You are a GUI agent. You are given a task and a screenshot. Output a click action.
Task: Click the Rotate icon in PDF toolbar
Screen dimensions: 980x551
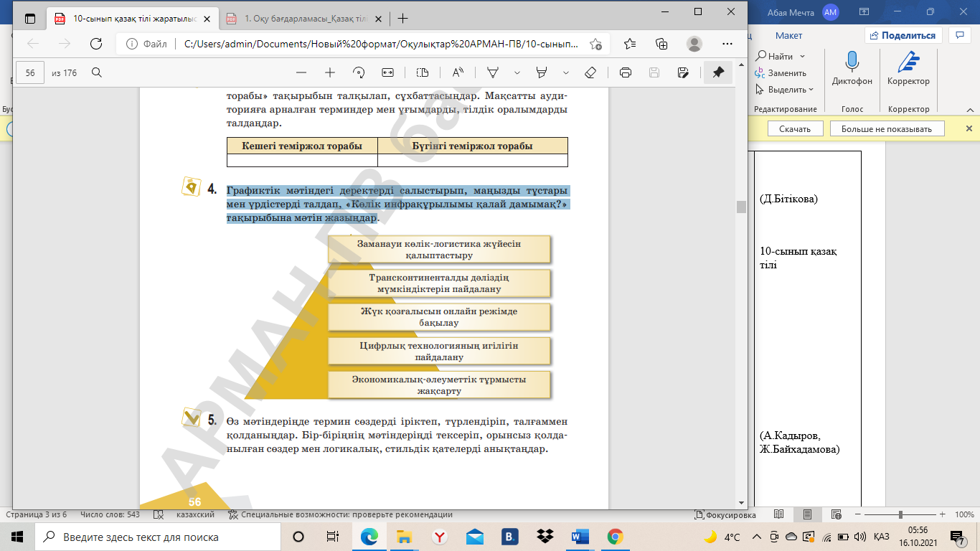click(x=359, y=72)
